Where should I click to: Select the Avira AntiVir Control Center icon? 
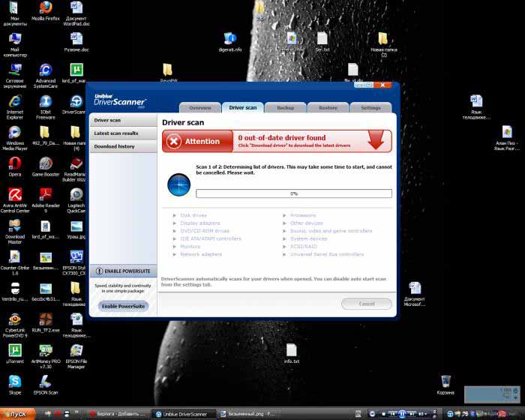15,200
